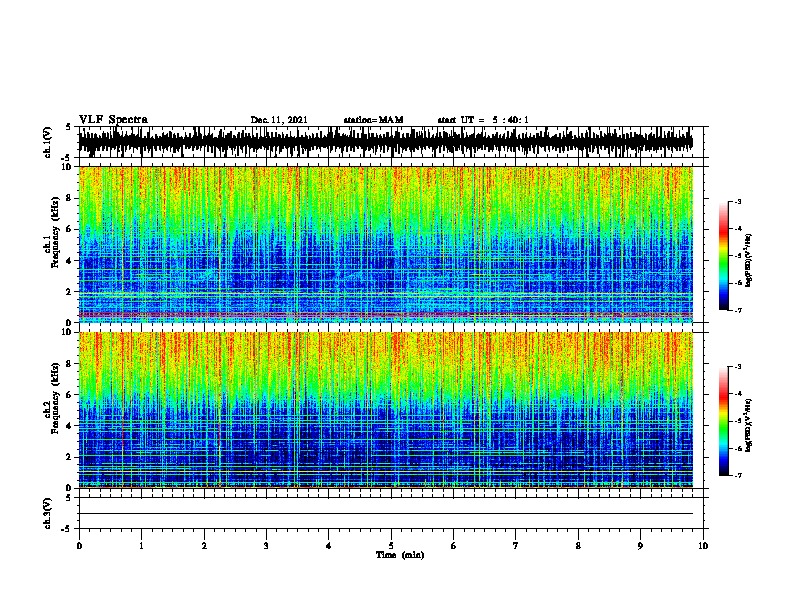Select the "ch.1(V)" axis label

pos(48,142)
